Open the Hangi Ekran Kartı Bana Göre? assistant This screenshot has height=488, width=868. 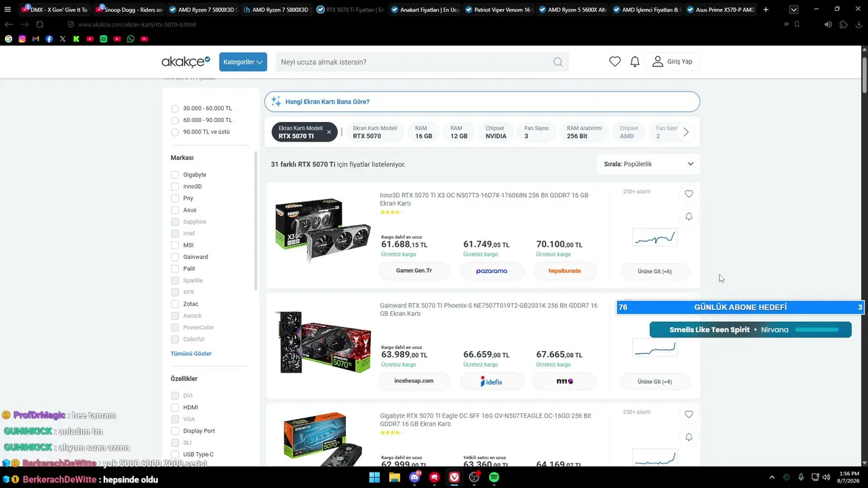(482, 102)
